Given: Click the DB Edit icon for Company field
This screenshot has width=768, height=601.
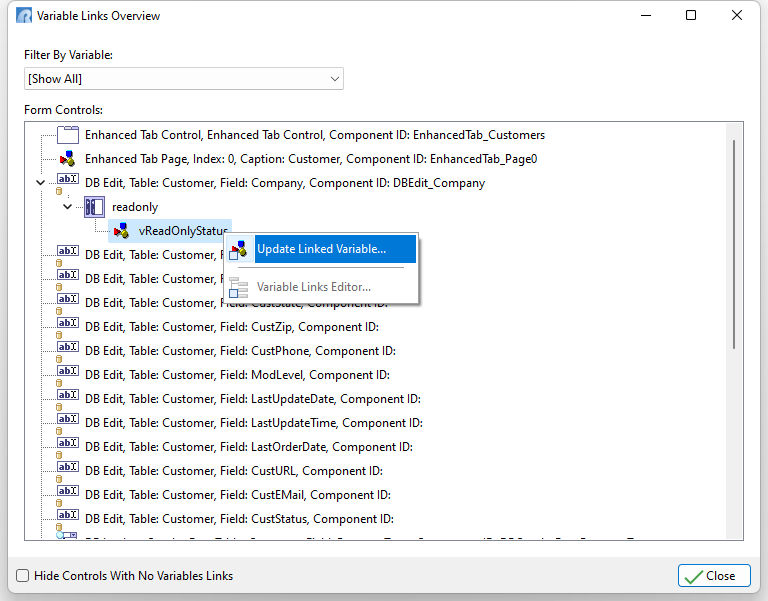Looking at the screenshot, I should click(67, 183).
